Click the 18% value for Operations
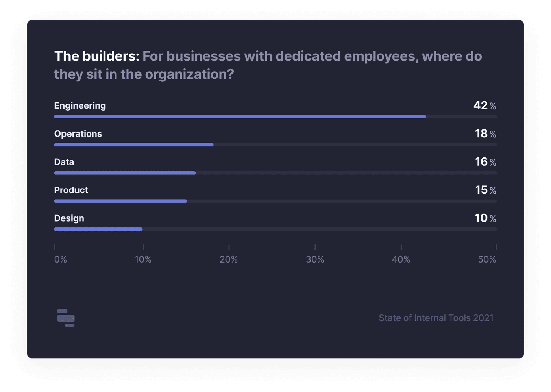 (x=485, y=134)
